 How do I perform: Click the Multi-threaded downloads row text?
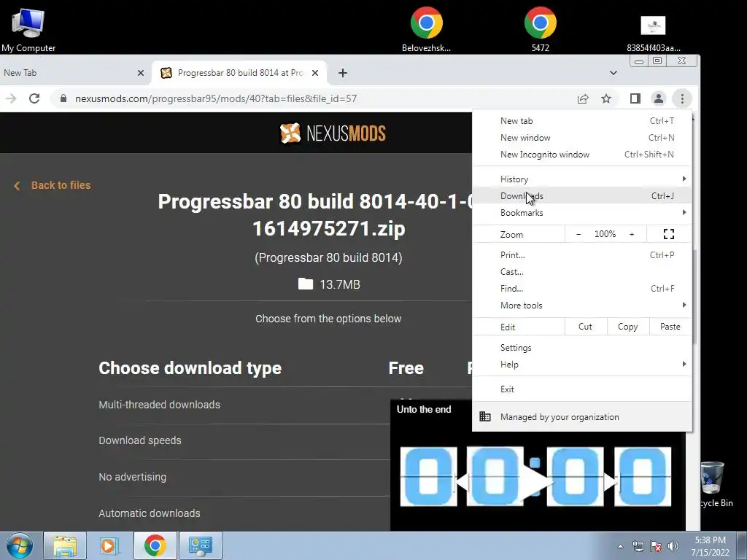[x=159, y=405]
